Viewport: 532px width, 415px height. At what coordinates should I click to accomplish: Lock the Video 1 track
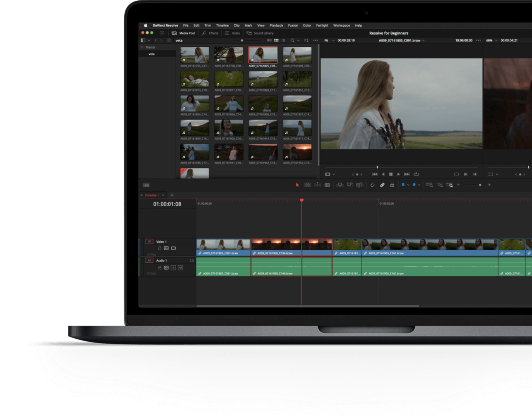click(160, 248)
